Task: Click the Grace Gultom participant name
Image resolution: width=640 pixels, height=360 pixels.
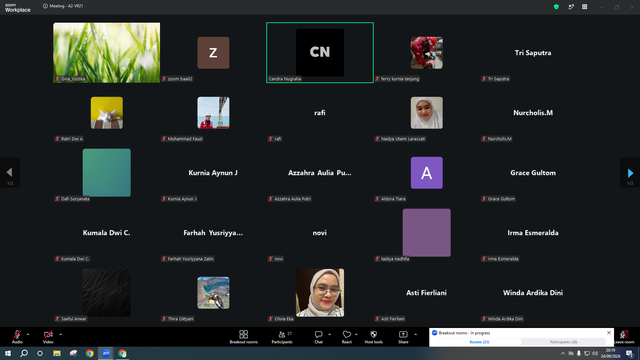Action: (533, 173)
